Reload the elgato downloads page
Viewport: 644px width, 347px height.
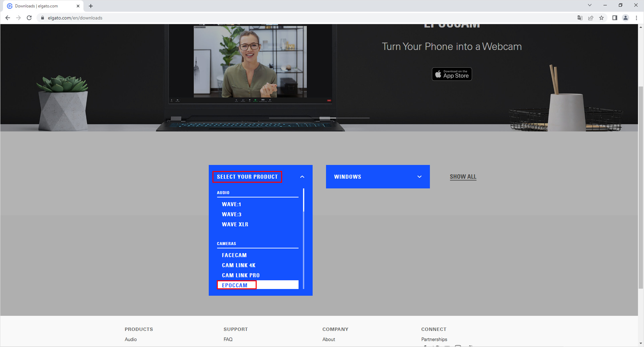[x=29, y=18]
